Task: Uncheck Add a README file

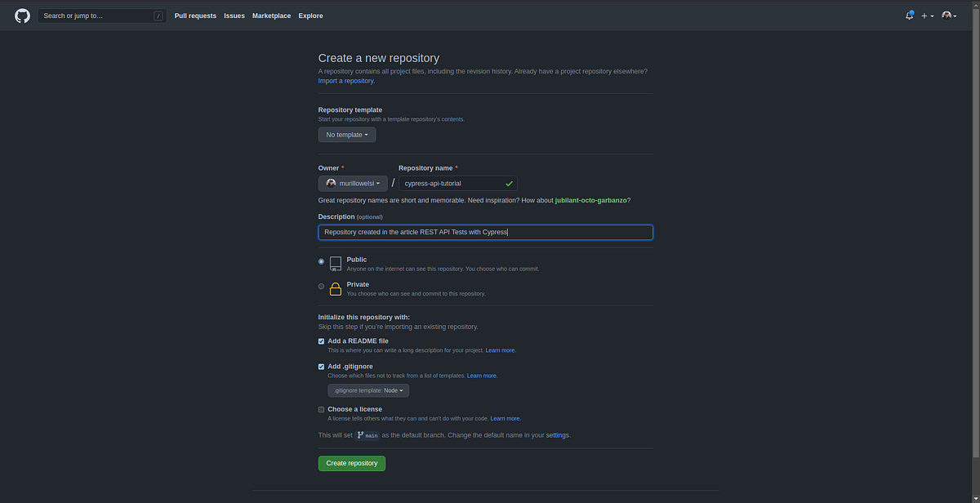Action: point(321,341)
